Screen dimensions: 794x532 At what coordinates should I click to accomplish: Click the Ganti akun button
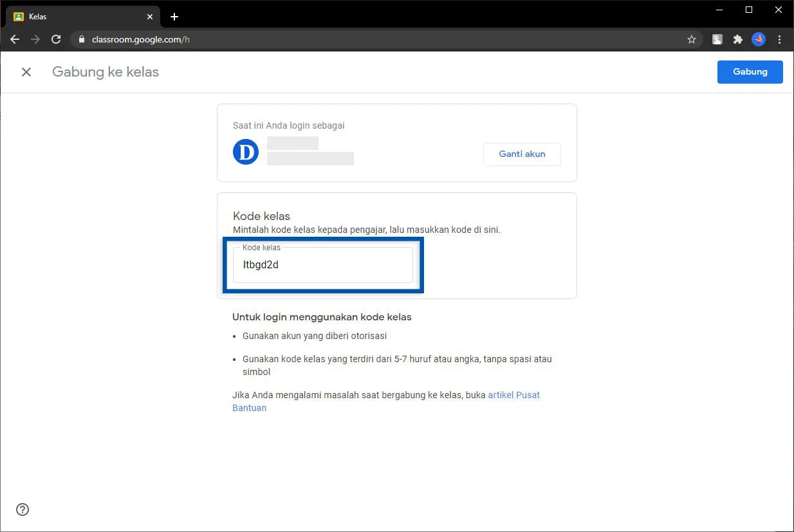522,154
